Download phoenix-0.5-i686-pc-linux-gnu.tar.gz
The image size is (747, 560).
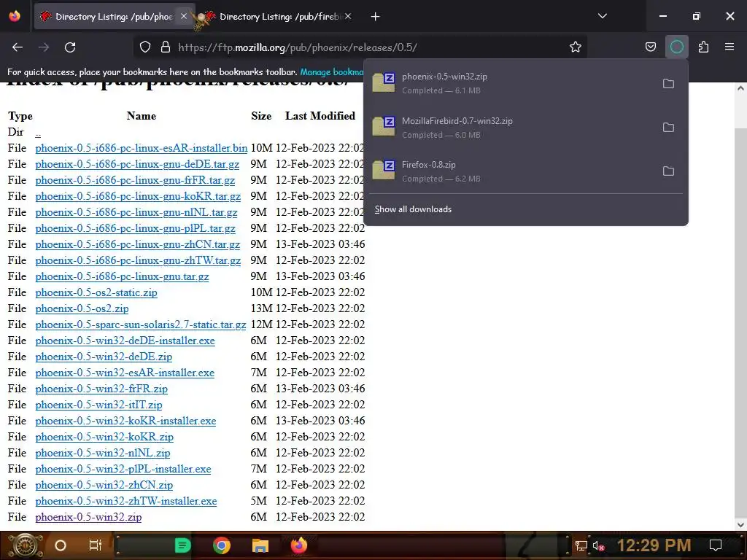point(122,276)
